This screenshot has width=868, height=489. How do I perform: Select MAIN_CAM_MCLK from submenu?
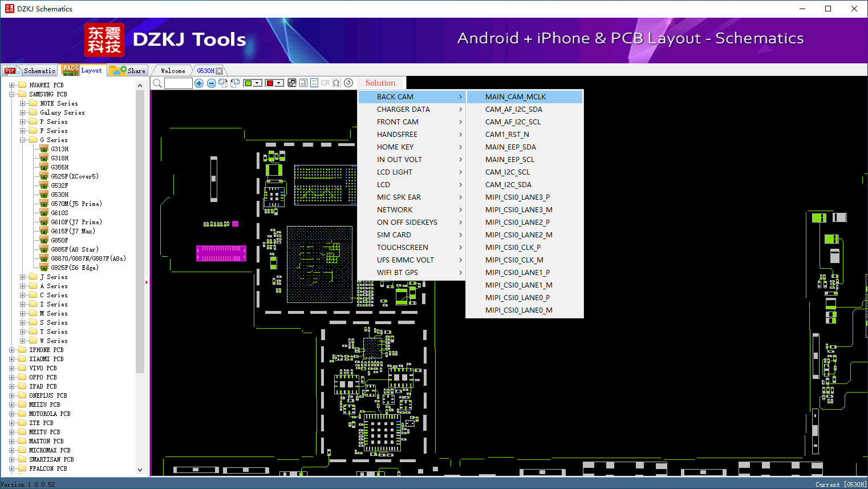pos(516,97)
